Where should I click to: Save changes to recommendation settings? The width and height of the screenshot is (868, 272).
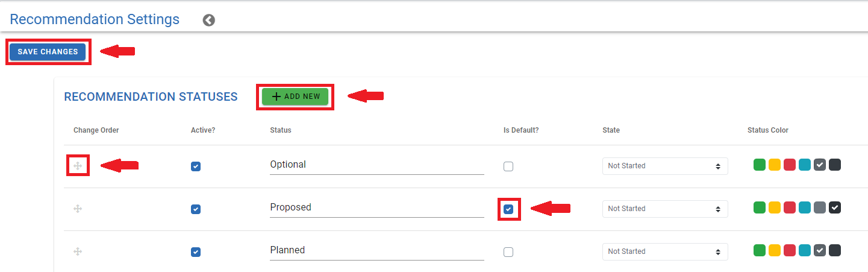[x=48, y=52]
